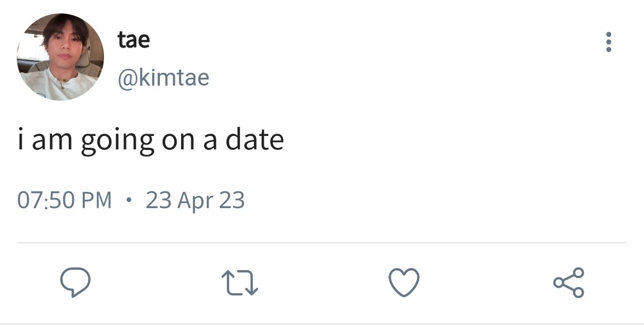Image resolution: width=644 pixels, height=334 pixels.
Task: Like the tweet with the heart icon
Action: point(404,282)
